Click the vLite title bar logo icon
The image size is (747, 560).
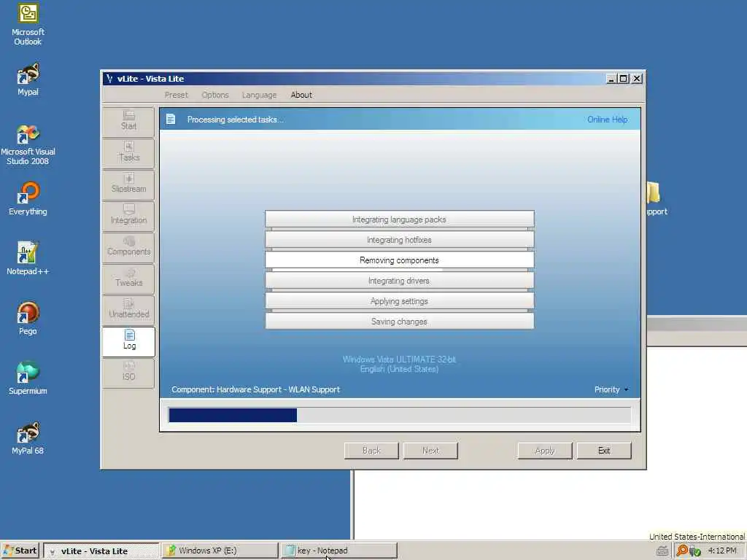(x=109, y=79)
